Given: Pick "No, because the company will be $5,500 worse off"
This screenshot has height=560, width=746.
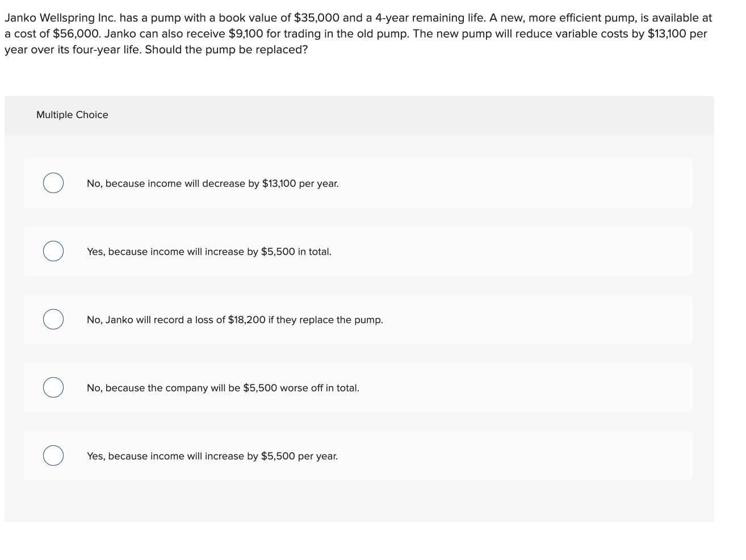Looking at the screenshot, I should pos(53,387).
